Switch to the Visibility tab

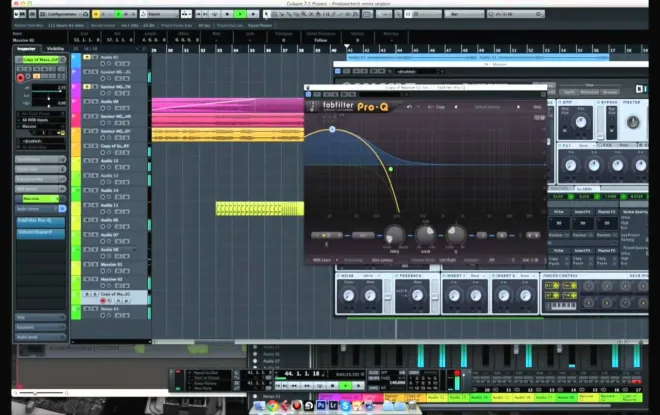55,48
